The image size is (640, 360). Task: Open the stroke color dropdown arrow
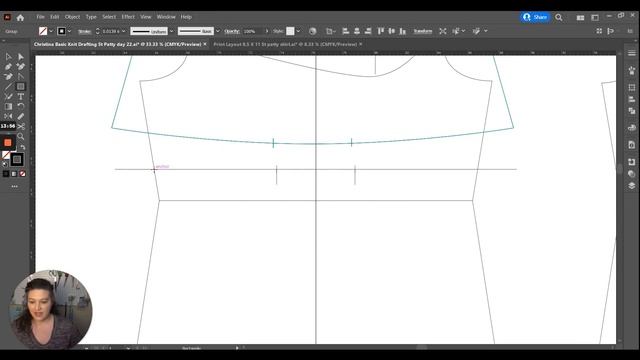click(69, 31)
